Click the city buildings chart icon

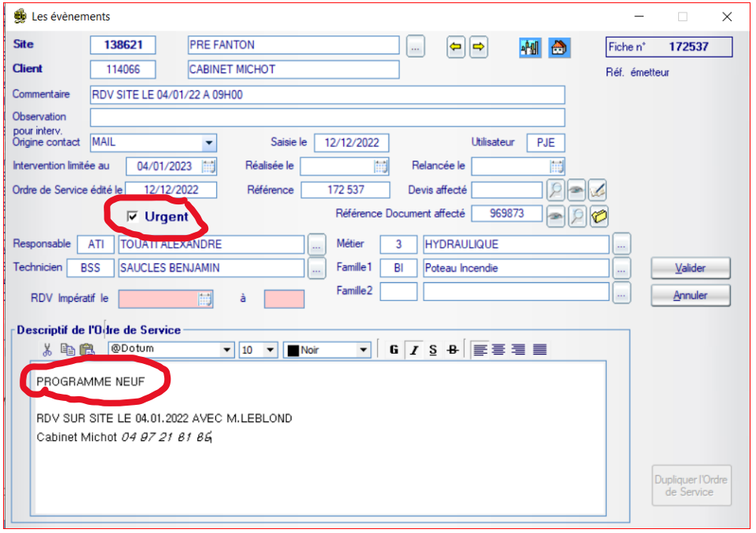pyautogui.click(x=530, y=47)
